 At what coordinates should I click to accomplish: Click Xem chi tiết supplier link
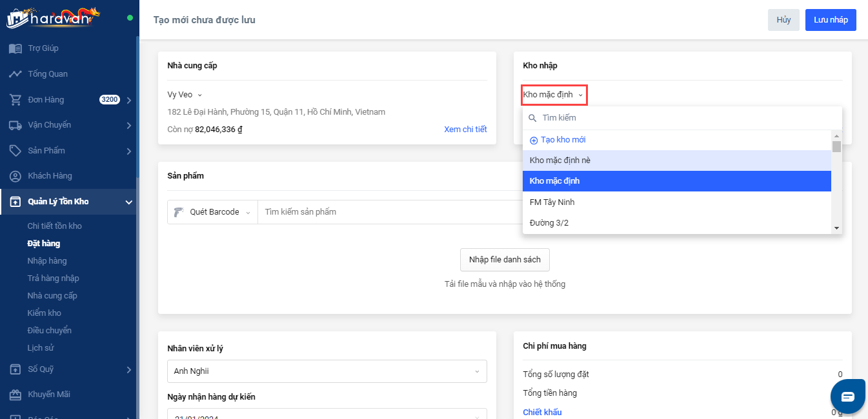click(x=465, y=130)
